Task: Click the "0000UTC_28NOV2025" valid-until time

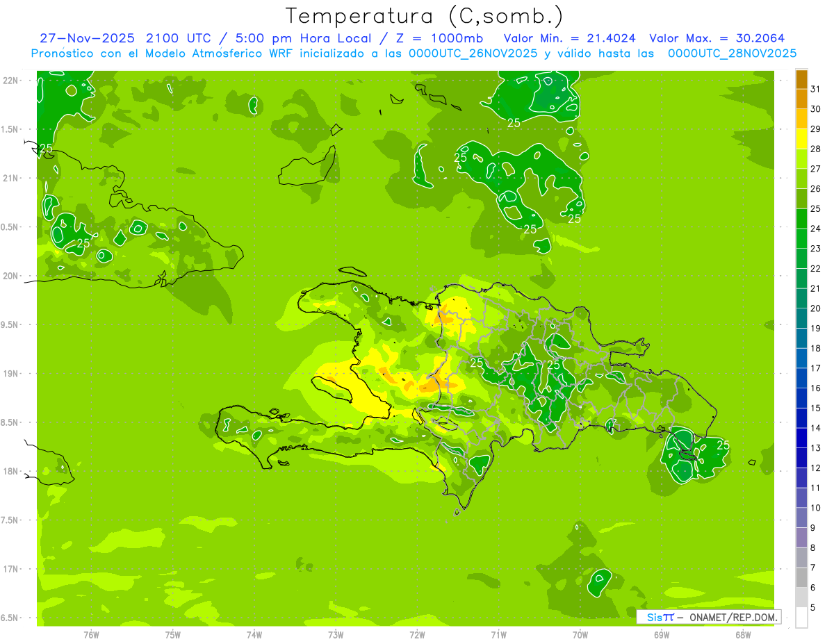Action: [x=732, y=53]
